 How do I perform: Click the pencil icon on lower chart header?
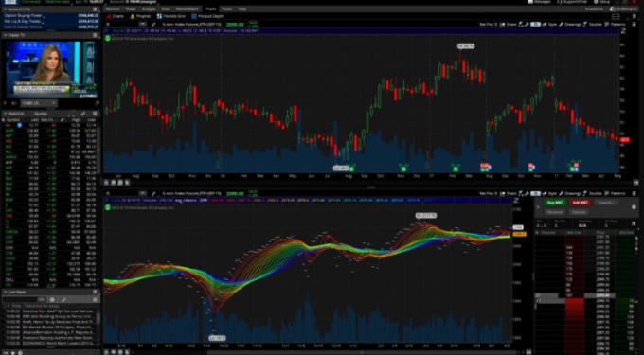coord(153,193)
